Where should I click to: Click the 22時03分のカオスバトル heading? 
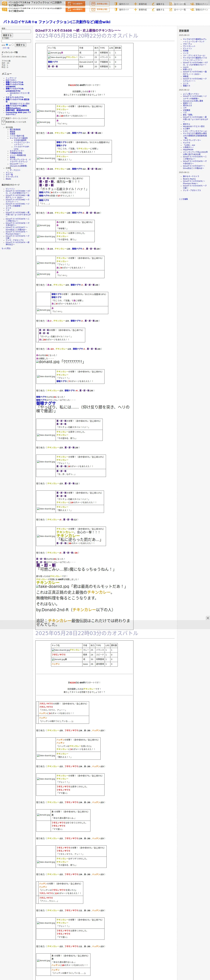[x=87, y=633]
